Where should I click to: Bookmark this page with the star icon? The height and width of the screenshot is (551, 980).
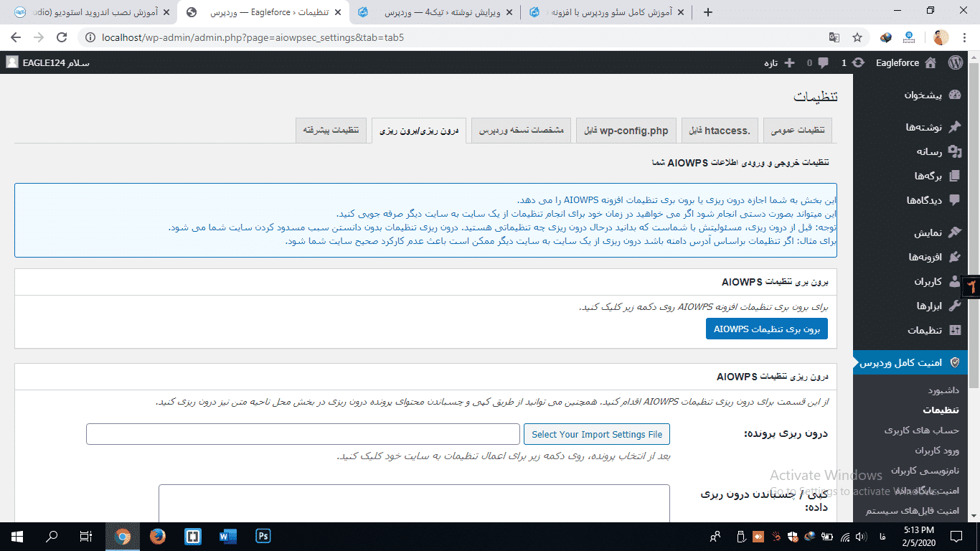857,37
